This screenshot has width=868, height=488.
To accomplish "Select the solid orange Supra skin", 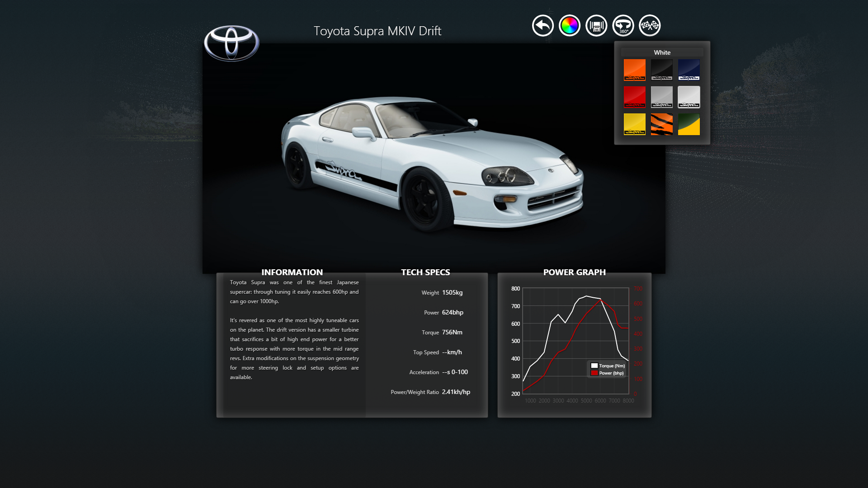I will (x=634, y=70).
